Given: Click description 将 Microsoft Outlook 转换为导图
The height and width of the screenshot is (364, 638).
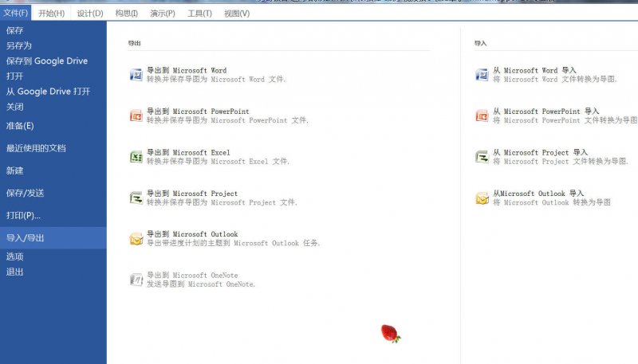Looking at the screenshot, I should click(x=552, y=203).
